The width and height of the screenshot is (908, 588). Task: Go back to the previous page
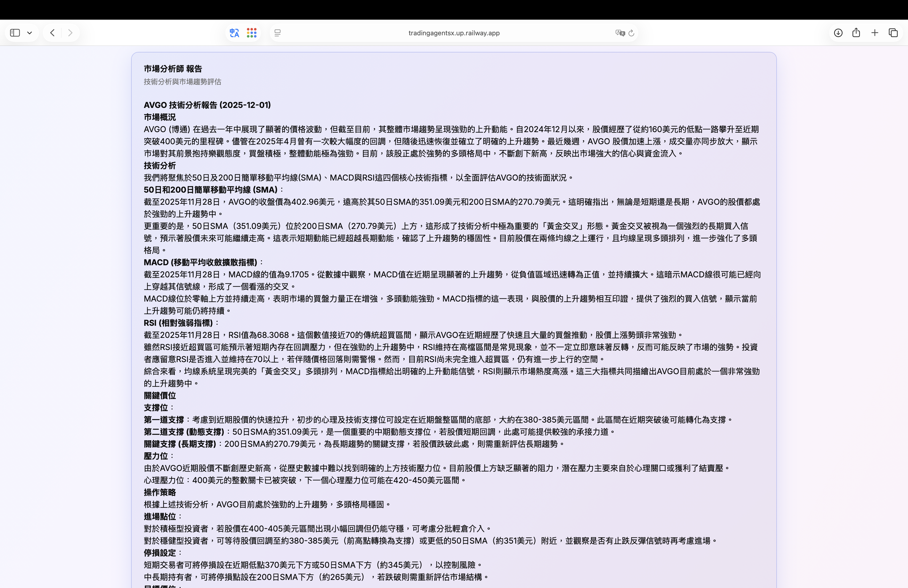click(53, 33)
